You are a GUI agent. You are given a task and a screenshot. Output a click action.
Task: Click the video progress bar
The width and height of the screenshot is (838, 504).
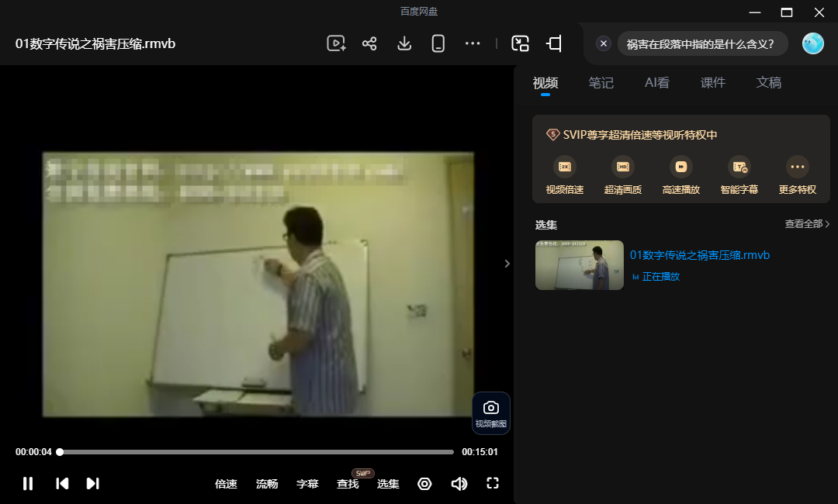[x=257, y=452]
